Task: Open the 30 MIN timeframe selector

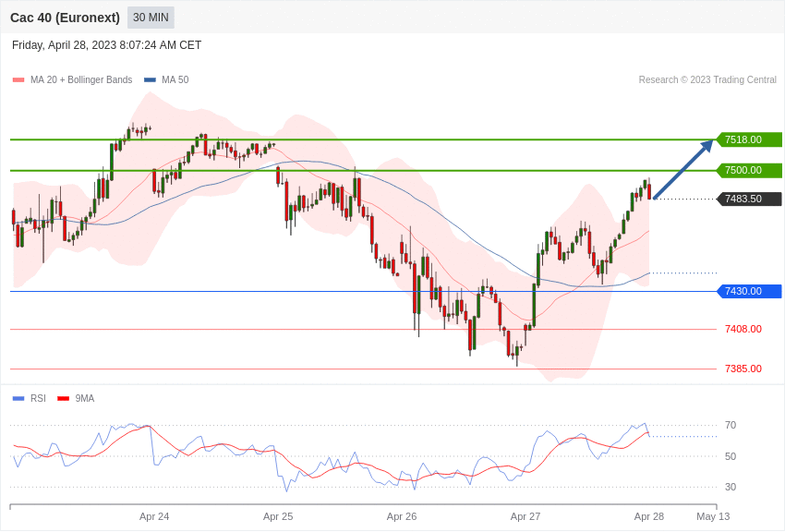Action: tap(150, 17)
